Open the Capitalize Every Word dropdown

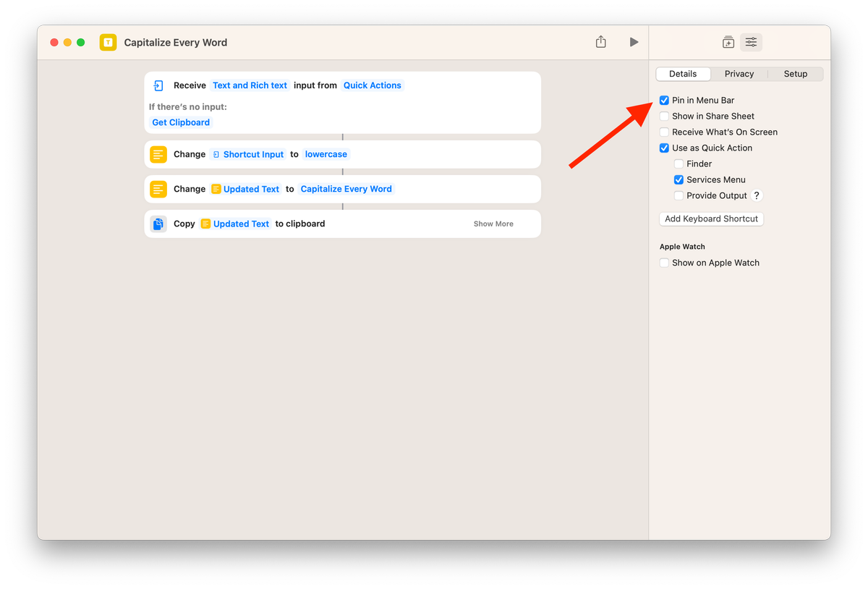[x=346, y=189]
